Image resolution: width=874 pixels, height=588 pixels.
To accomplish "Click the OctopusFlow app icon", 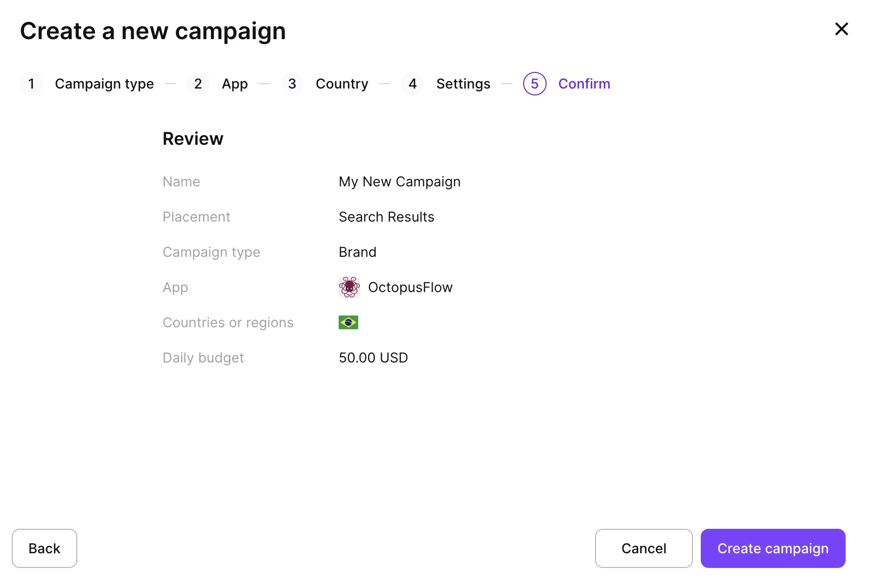I will (349, 287).
